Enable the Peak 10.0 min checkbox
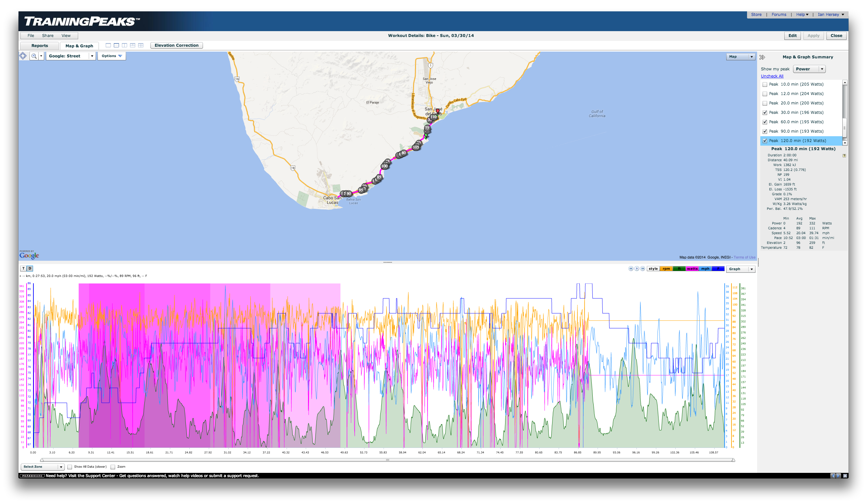Screen dimensions: 867x504 click(765, 84)
